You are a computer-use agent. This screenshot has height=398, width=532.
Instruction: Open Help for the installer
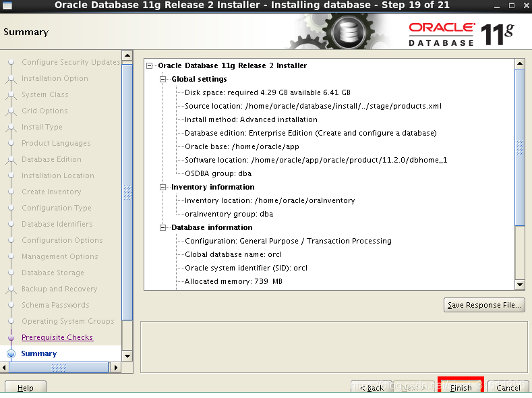point(26,387)
